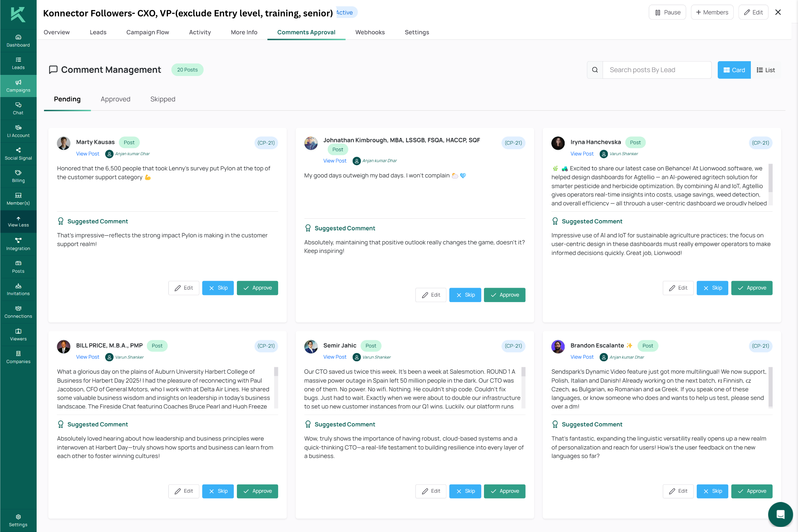Screen dimensions: 798x532
Task: Switch to Card view
Action: pos(734,70)
